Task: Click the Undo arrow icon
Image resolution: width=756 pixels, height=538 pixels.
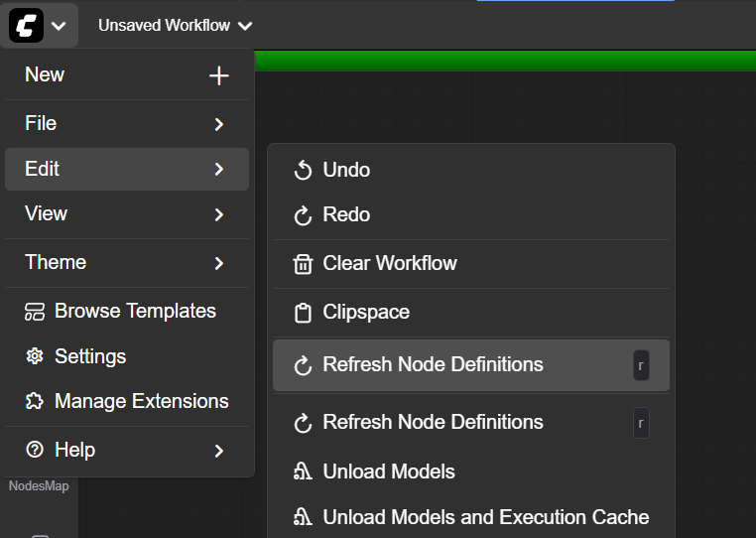Action: 304,171
